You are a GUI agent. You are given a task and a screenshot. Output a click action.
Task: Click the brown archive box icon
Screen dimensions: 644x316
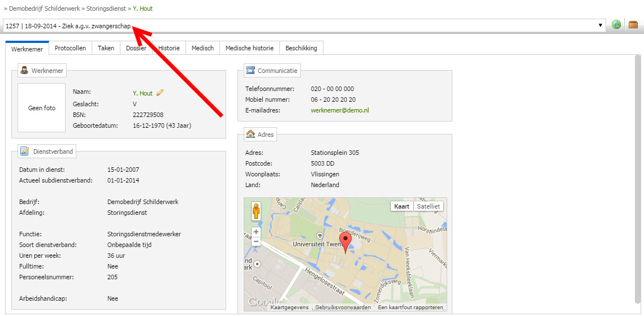click(x=633, y=25)
